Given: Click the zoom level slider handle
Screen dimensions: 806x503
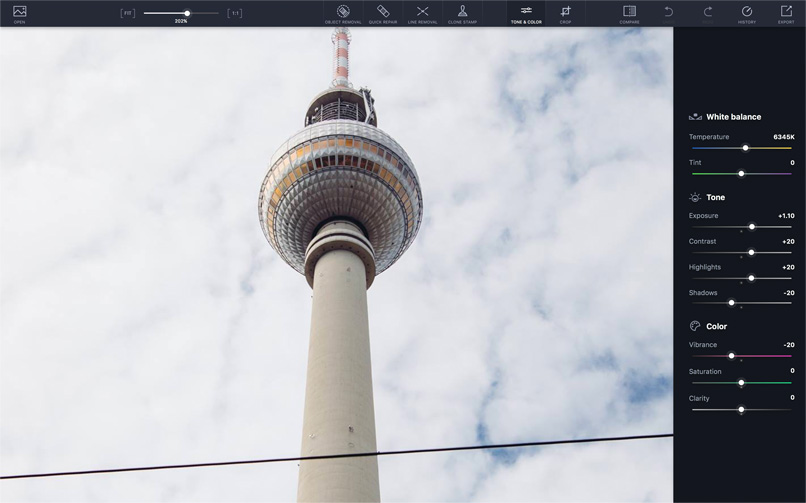Looking at the screenshot, I should tap(187, 13).
